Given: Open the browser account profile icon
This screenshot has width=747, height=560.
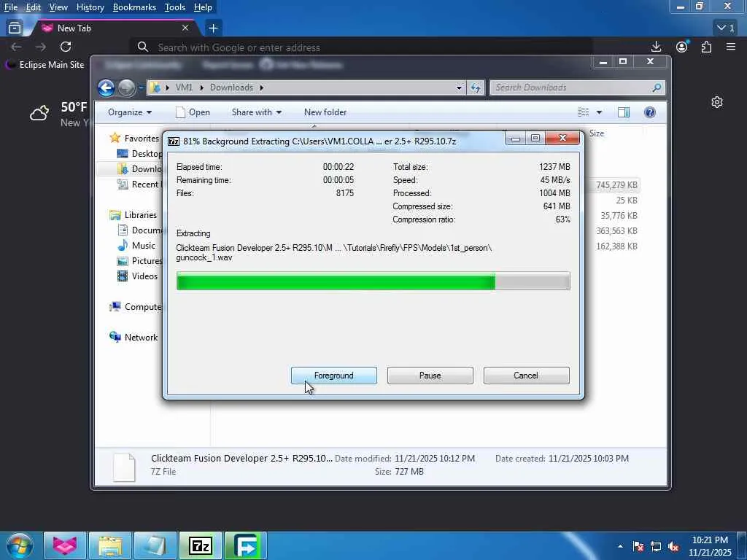Looking at the screenshot, I should click(x=682, y=47).
